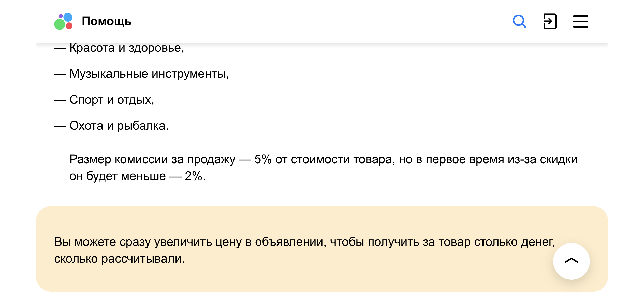
Task: Click the sign-in arrow icon
Action: (x=550, y=21)
